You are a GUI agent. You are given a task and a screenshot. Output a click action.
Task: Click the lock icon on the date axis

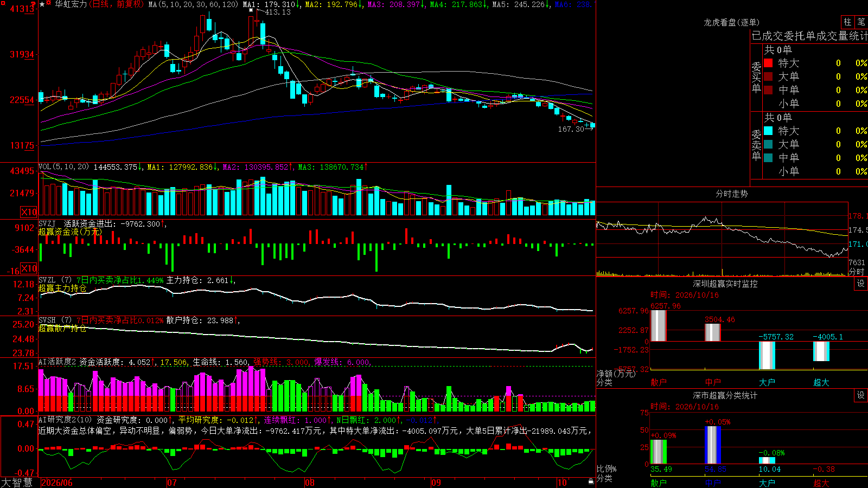click(591, 481)
